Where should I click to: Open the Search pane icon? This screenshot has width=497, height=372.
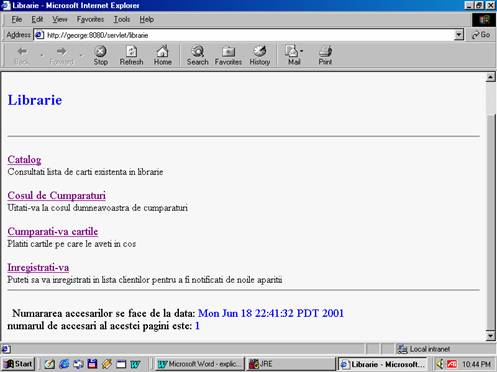click(x=197, y=52)
